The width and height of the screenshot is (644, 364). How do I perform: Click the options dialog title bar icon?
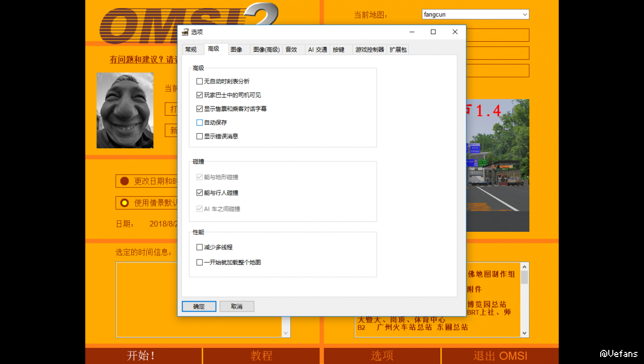185,32
